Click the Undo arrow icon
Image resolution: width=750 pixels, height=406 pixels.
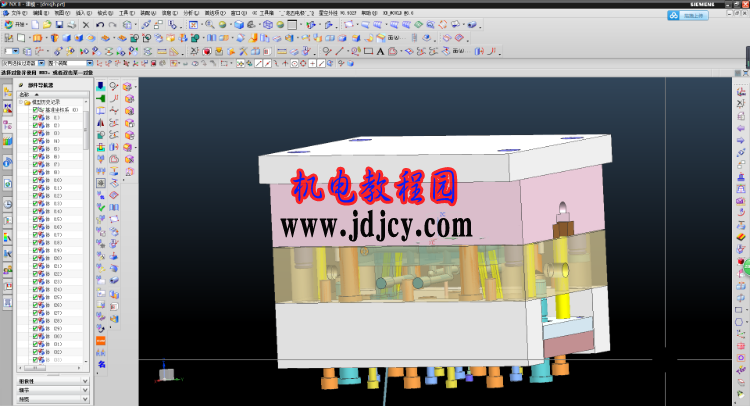click(x=100, y=24)
